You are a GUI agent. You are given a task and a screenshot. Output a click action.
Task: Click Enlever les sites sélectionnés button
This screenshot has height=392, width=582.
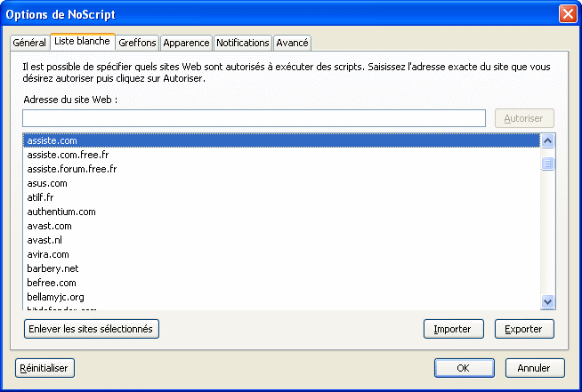click(92, 329)
